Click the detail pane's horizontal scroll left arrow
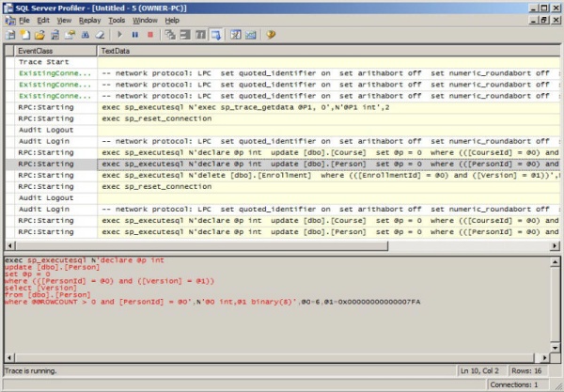 [9, 358]
